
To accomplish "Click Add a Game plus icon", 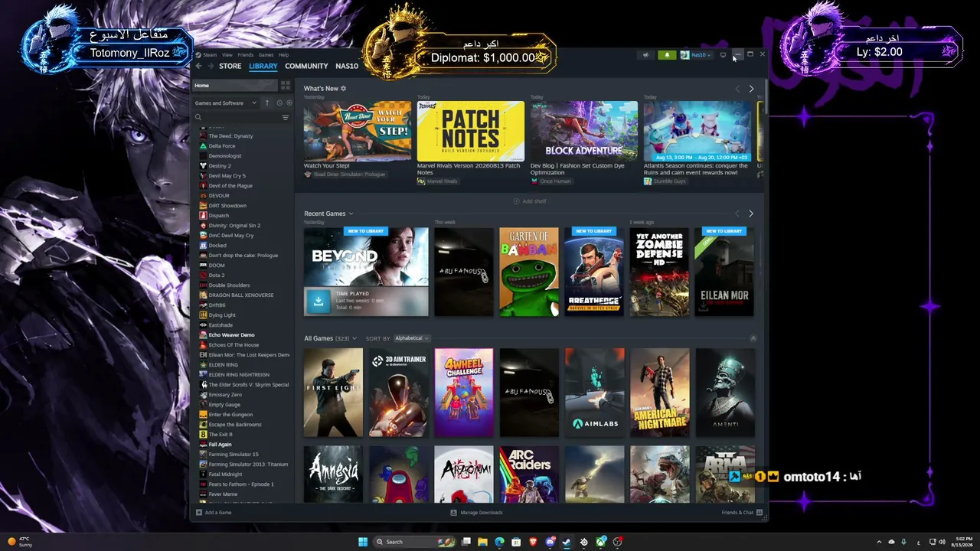I will (x=199, y=513).
